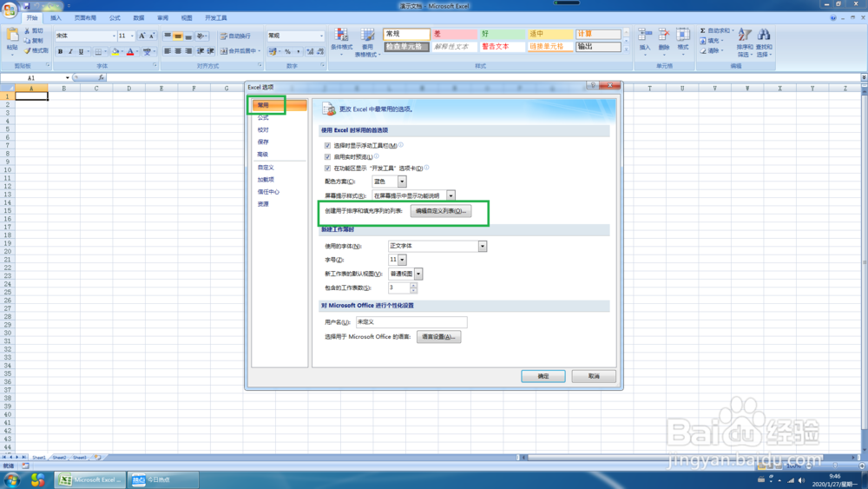
Task: Click the Windows Start button
Action: pyautogui.click(x=11, y=479)
